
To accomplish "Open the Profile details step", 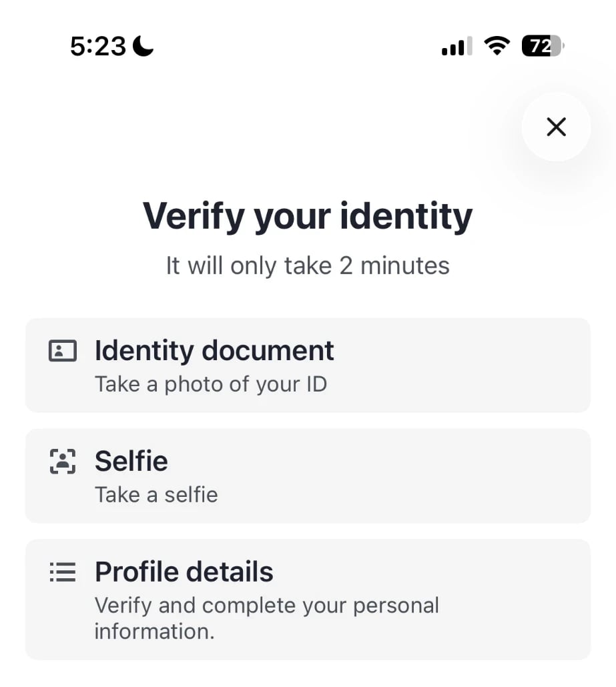I will coord(308,600).
